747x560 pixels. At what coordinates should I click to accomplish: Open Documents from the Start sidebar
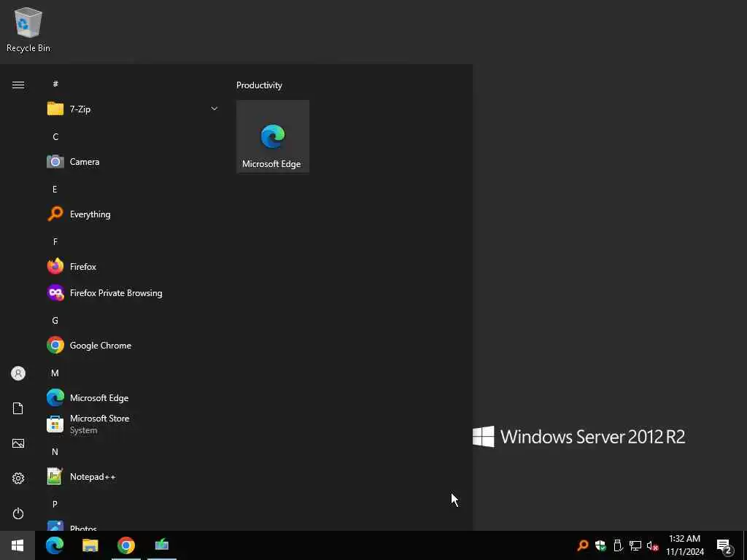coord(18,408)
